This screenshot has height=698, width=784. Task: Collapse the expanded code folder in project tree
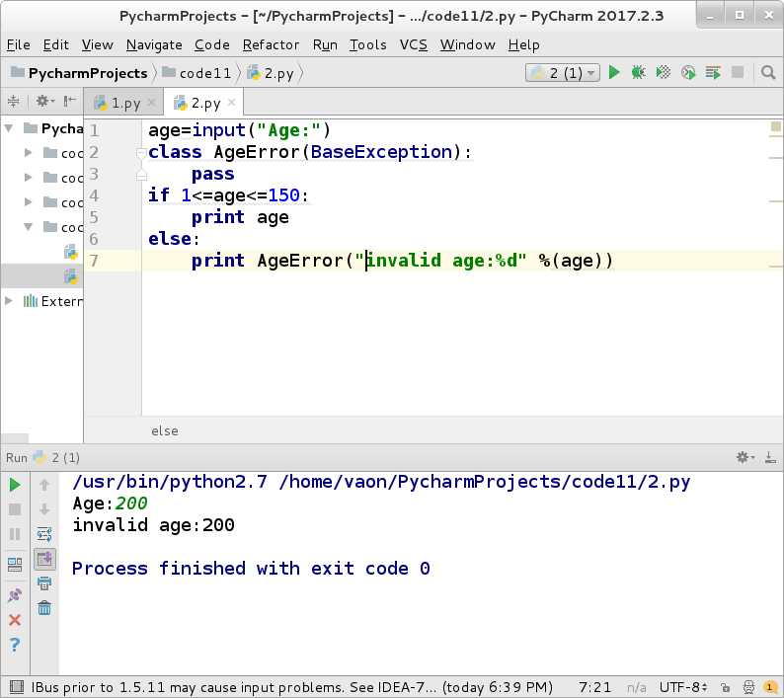[28, 227]
